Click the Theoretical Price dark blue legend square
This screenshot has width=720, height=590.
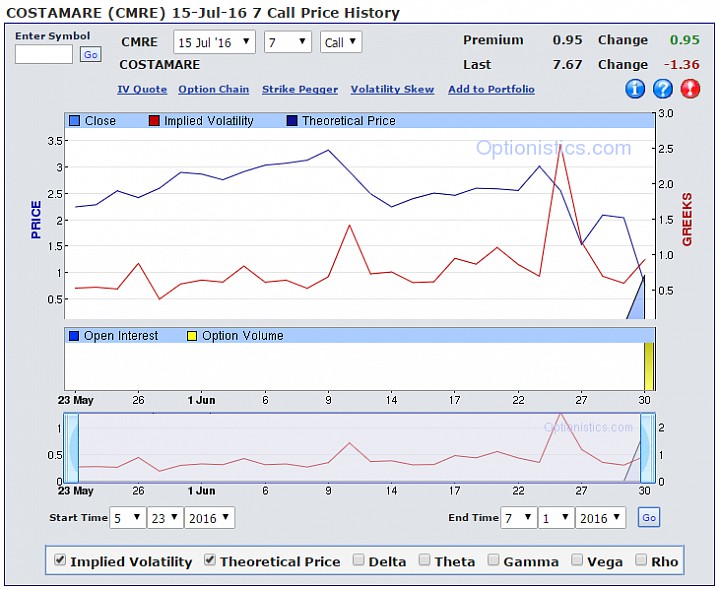(292, 121)
